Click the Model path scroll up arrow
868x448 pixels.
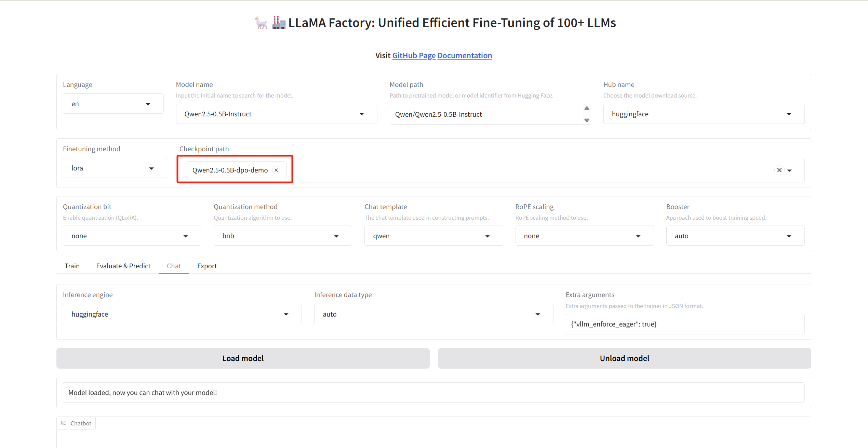[x=587, y=108]
